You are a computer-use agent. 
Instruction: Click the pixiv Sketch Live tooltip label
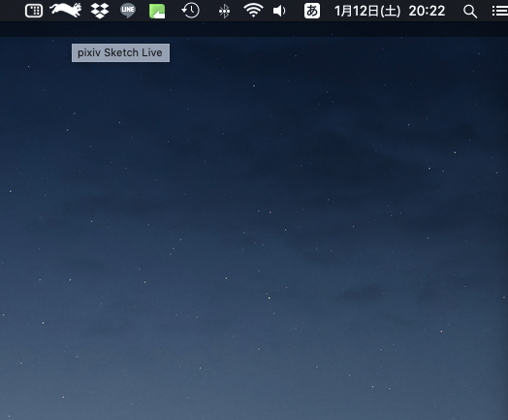coord(120,52)
